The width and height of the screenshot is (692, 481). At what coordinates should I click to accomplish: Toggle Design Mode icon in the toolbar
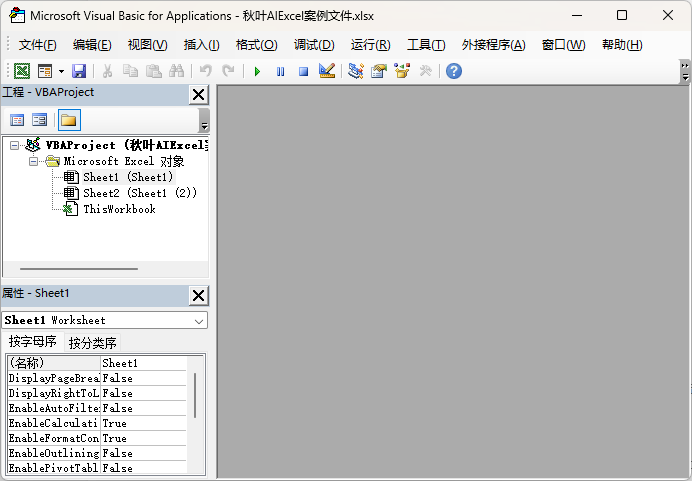pos(326,71)
